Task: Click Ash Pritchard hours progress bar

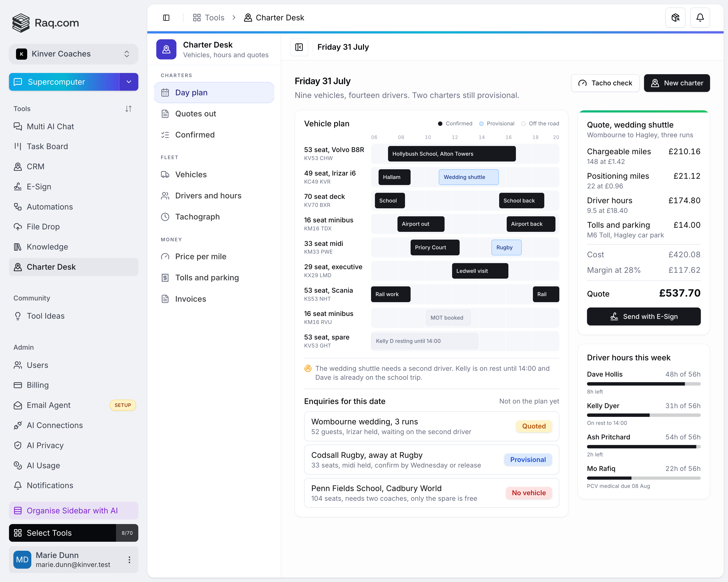Action: tap(644, 447)
